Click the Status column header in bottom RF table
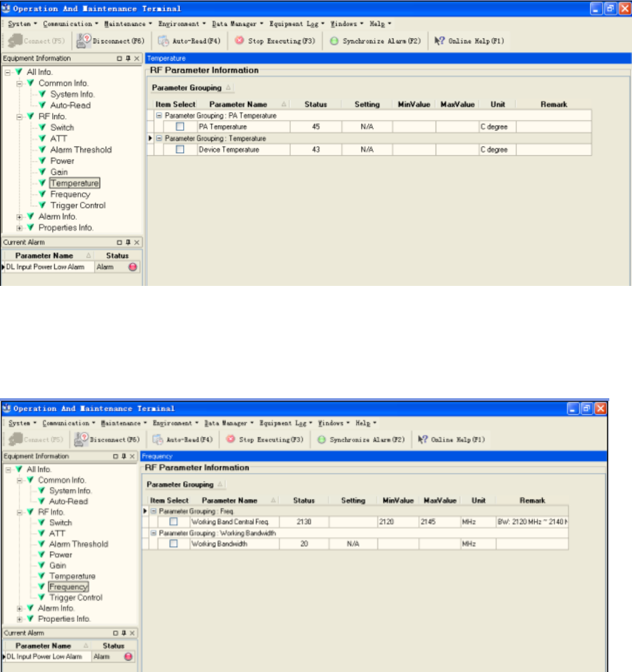This screenshot has width=632, height=672. click(303, 500)
